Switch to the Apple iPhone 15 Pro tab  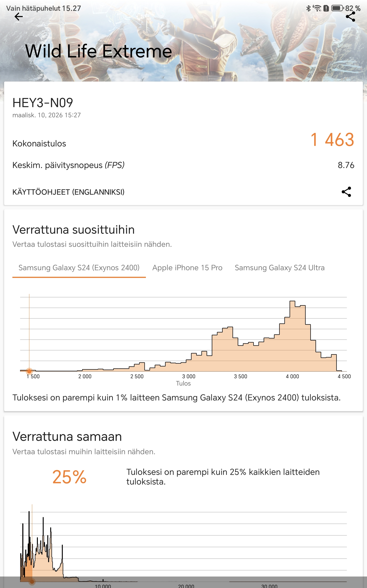coord(187,268)
